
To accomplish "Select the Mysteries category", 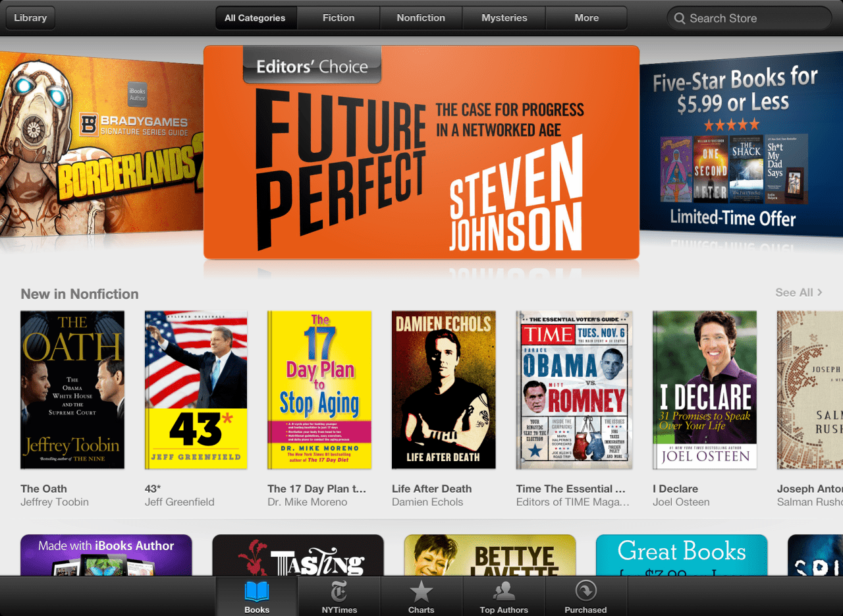I will (x=504, y=18).
